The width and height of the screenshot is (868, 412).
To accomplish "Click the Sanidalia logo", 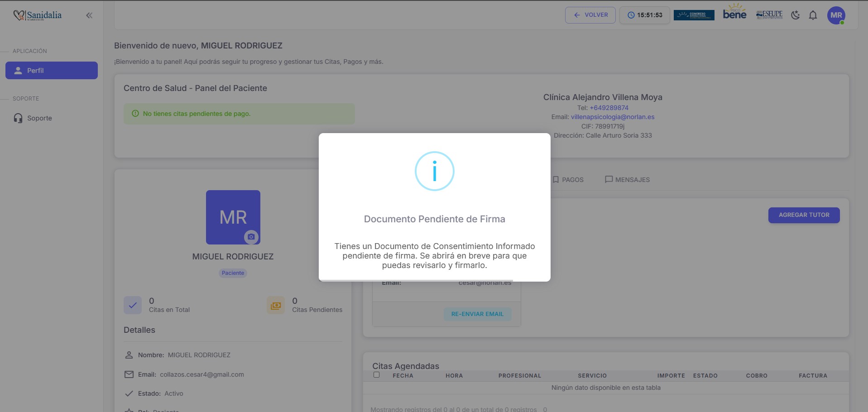I will pyautogui.click(x=38, y=15).
